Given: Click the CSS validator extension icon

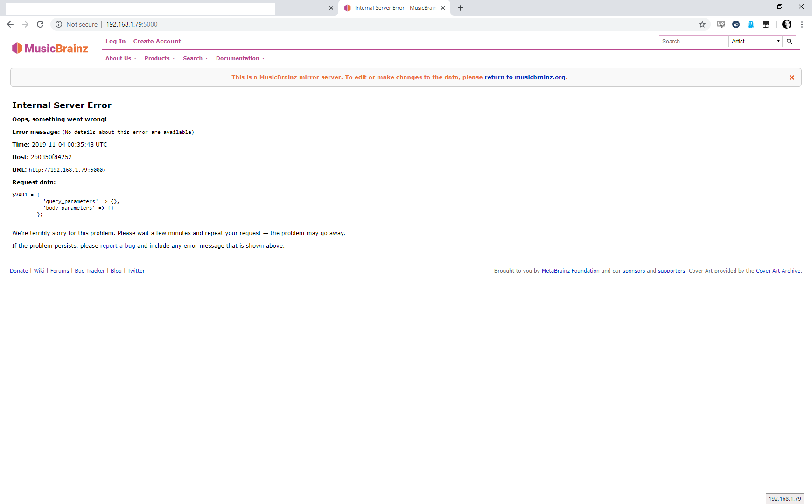Looking at the screenshot, I should pos(721,24).
